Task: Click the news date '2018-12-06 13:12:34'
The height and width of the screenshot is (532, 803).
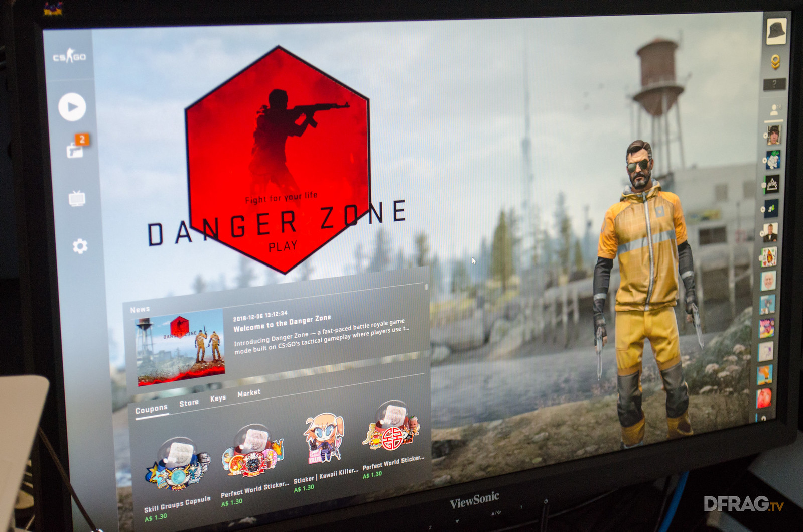Action: [x=260, y=316]
